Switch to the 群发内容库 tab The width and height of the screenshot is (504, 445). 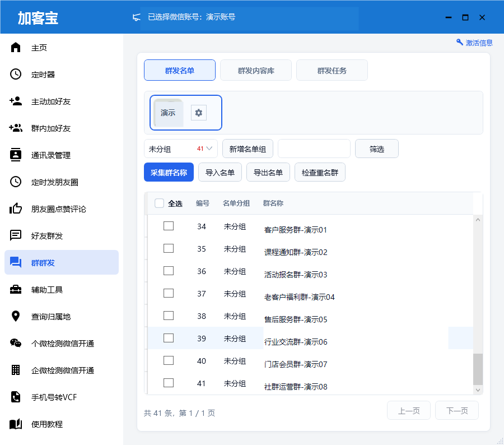[x=256, y=70]
